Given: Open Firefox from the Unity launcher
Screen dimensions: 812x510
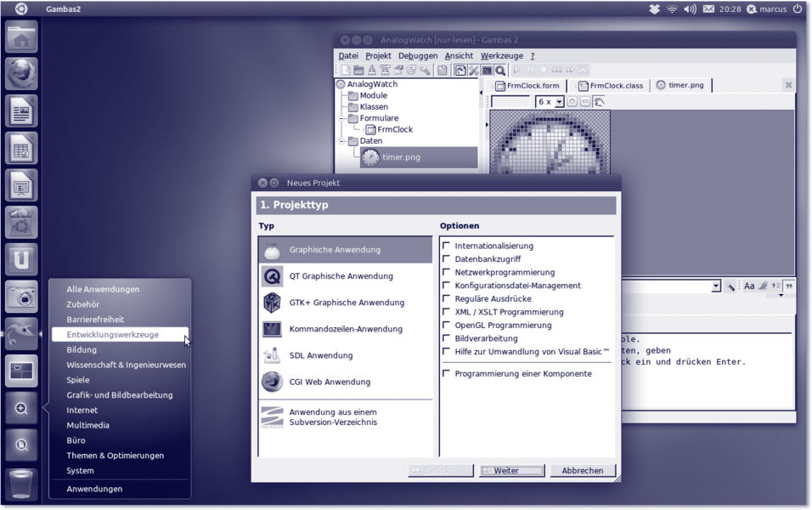Looking at the screenshot, I should tap(21, 75).
